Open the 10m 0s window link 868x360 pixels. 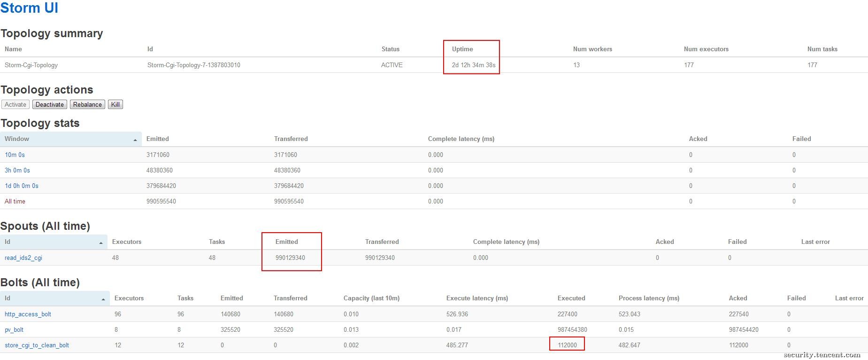[x=15, y=155]
